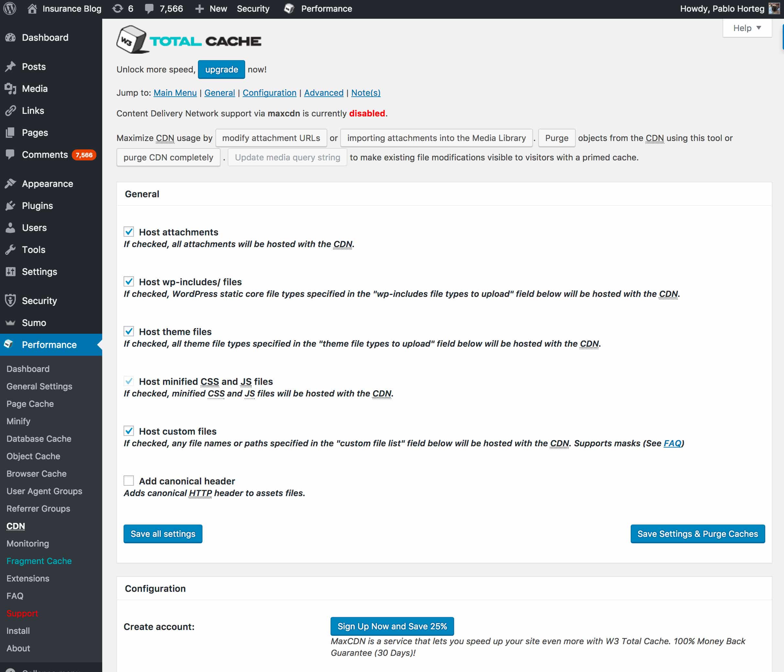Image resolution: width=784 pixels, height=672 pixels.
Task: Open Monitoring submenu item
Action: [27, 543]
